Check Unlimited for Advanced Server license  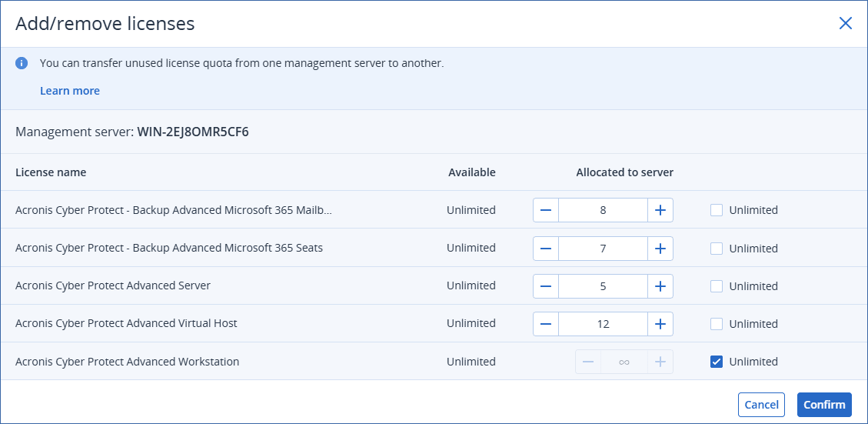(x=717, y=286)
